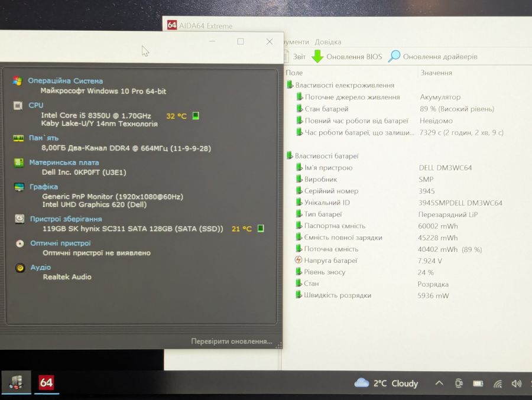Screen dimensions: 532x400
Task: Click the cloud weather icon in the taskbar
Action: click(x=361, y=383)
